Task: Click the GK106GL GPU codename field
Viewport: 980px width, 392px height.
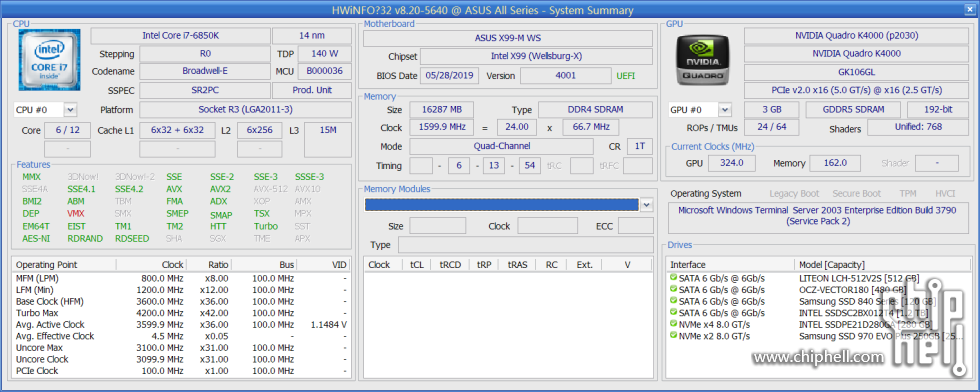Action: click(856, 72)
